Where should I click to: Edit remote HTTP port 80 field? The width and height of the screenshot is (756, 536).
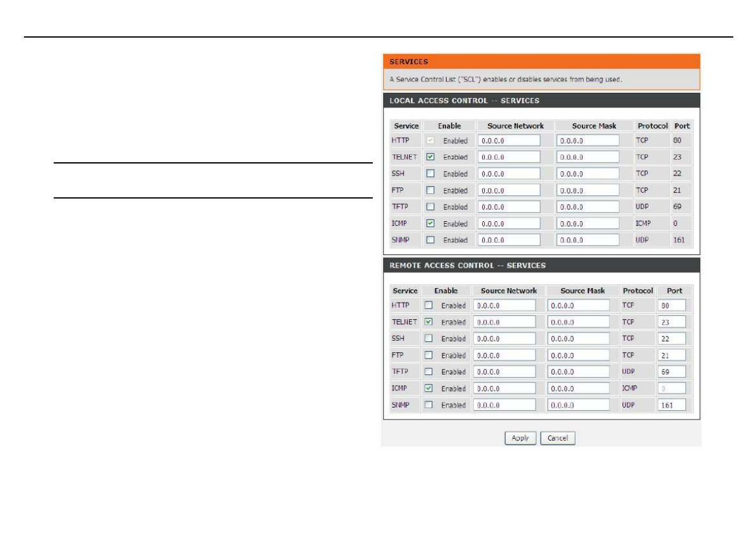coord(672,305)
